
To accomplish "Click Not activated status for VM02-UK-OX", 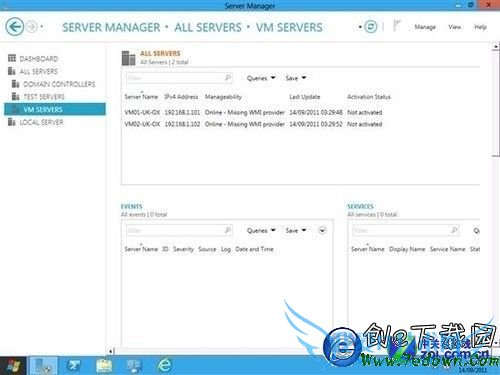I will pyautogui.click(x=365, y=124).
